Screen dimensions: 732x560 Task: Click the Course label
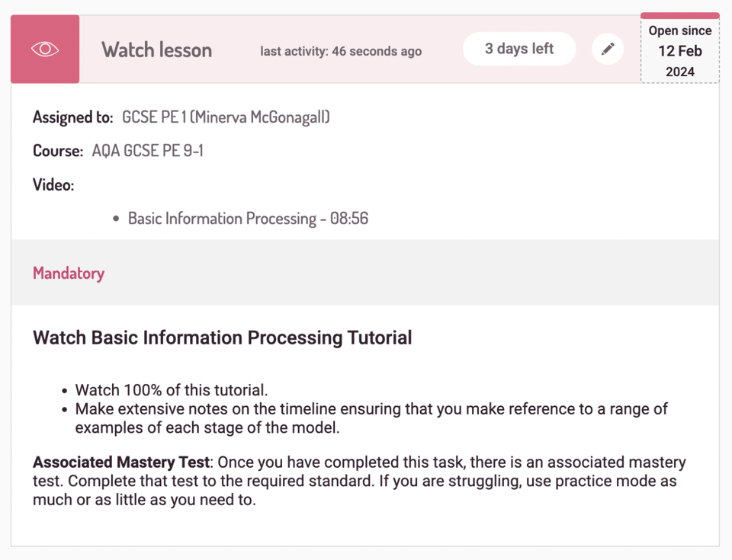click(x=58, y=151)
